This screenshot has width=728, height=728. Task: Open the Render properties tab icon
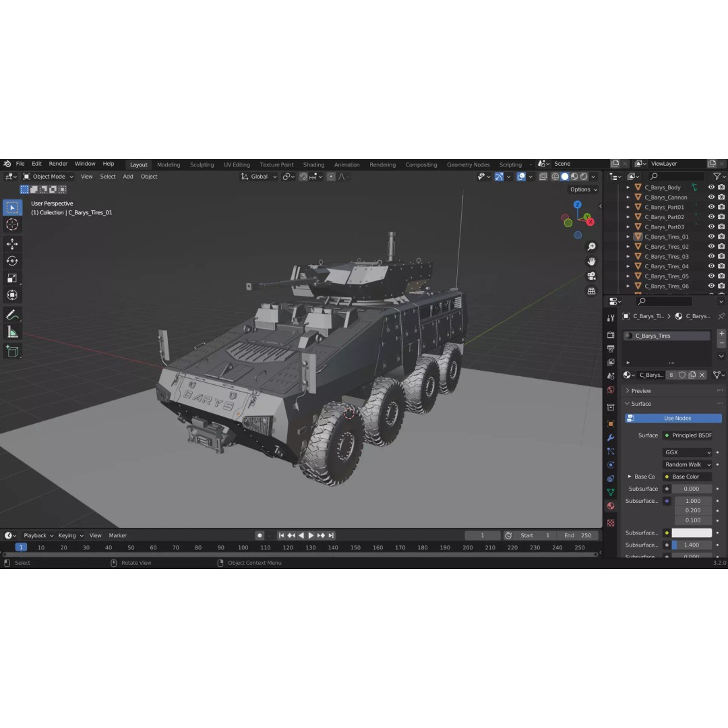pos(611,335)
